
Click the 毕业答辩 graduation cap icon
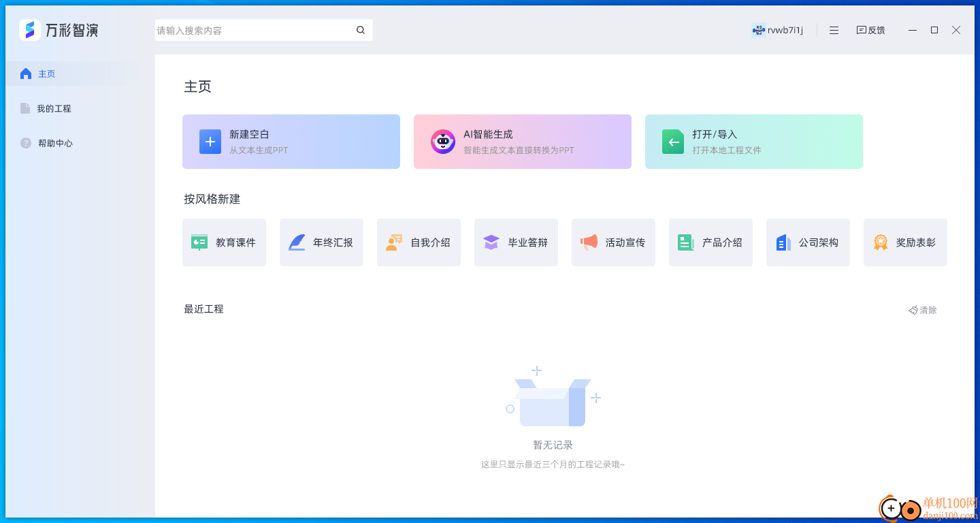[x=491, y=242]
